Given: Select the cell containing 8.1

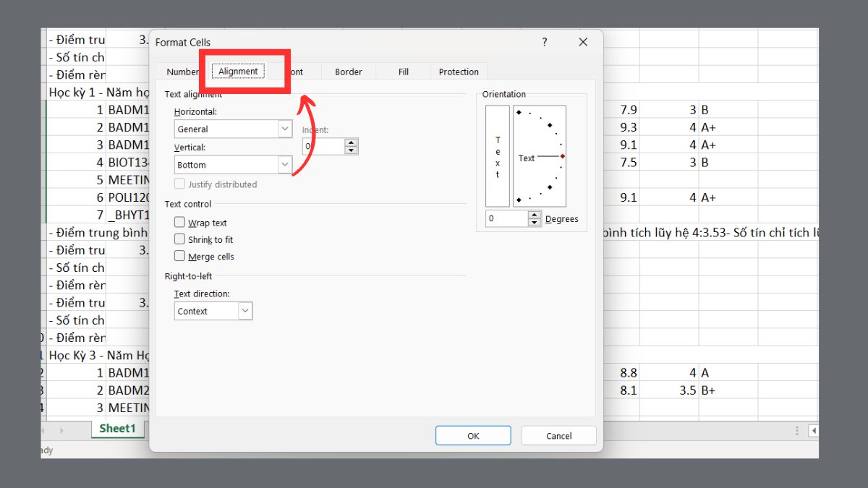Looking at the screenshot, I should [621, 390].
